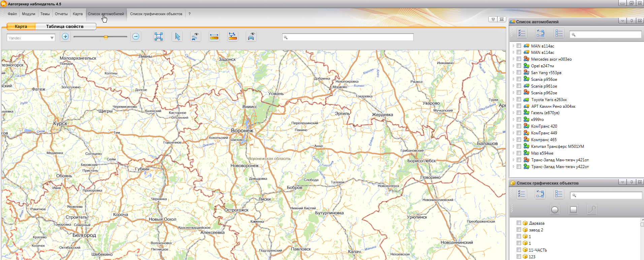
Task: Select the circle shape drawing tool
Action: coord(555,210)
